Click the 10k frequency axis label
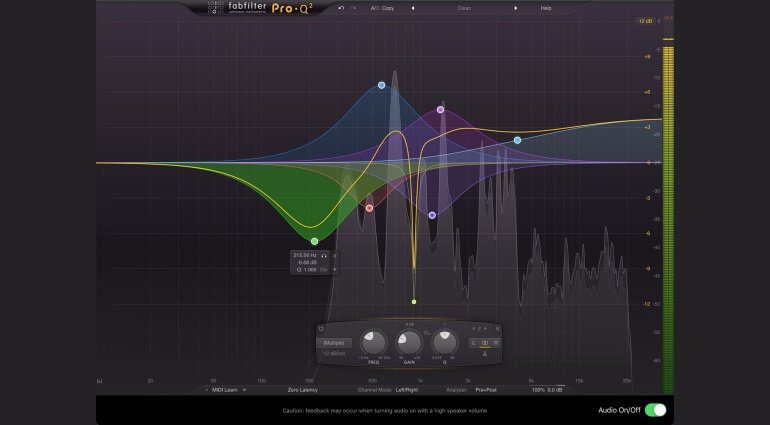The image size is (770, 425). [579, 381]
